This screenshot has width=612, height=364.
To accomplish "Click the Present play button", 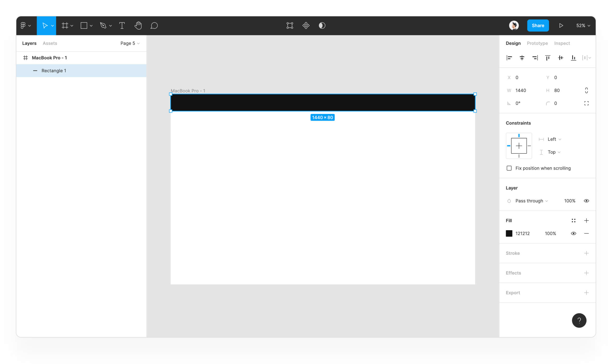I will (561, 26).
